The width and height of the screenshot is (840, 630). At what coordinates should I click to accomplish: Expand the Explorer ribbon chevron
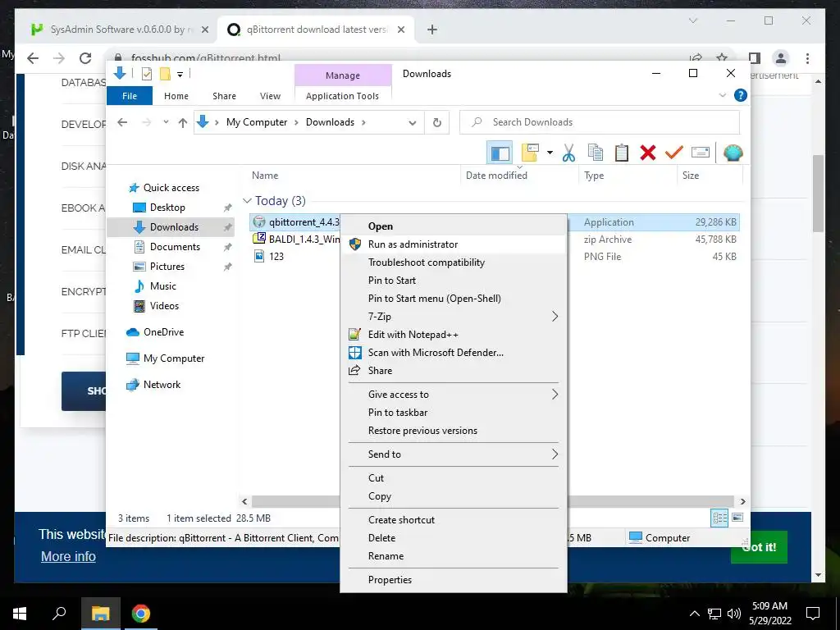click(x=722, y=95)
